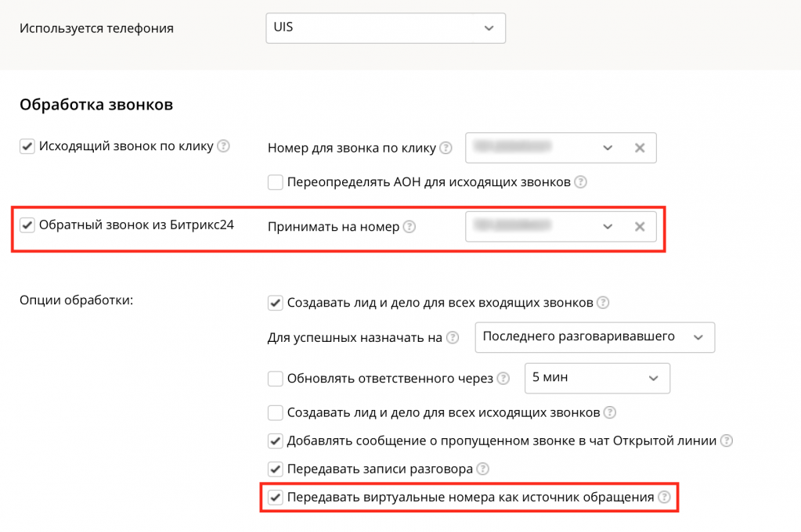
Task: Open the "5 мин" interval dropdown
Action: click(597, 378)
